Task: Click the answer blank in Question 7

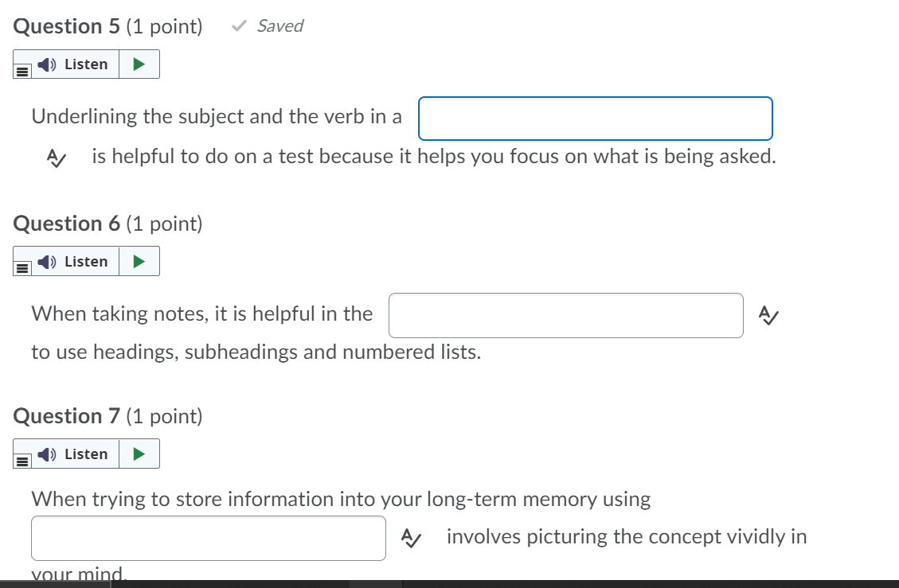Action: [208, 538]
